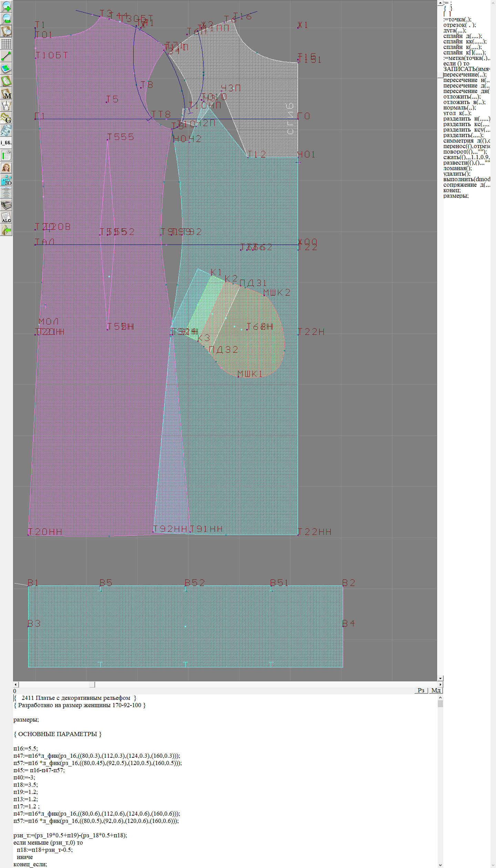Select 'размеры;' entry in the command list
The width and height of the screenshot is (496, 868).
456,196
